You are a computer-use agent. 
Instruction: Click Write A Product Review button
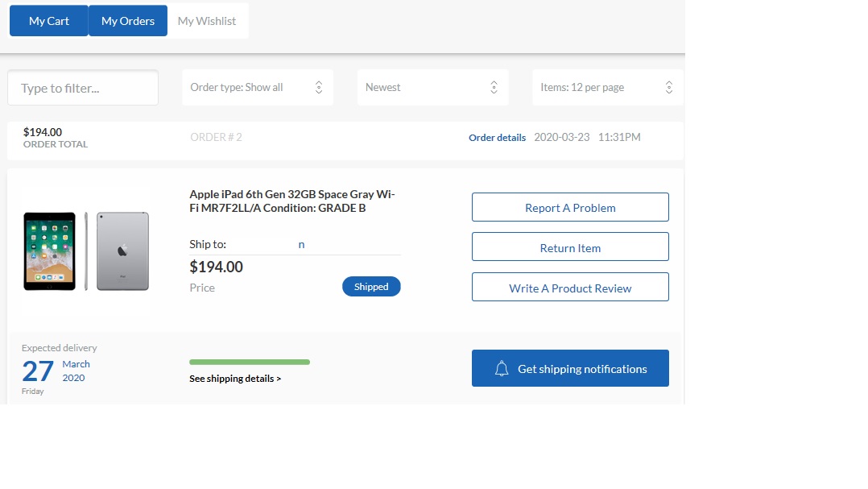point(570,287)
